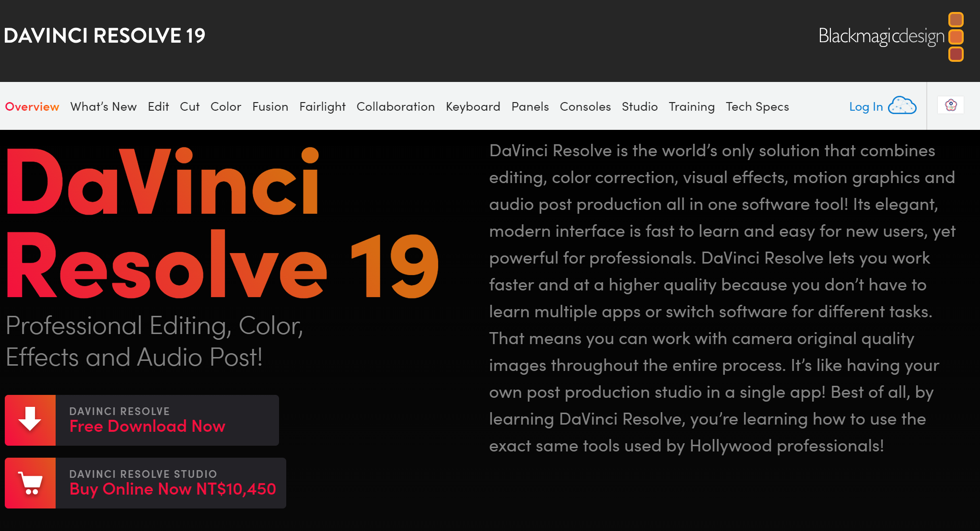Open the Panels tab
This screenshot has height=531, width=980.
530,106
